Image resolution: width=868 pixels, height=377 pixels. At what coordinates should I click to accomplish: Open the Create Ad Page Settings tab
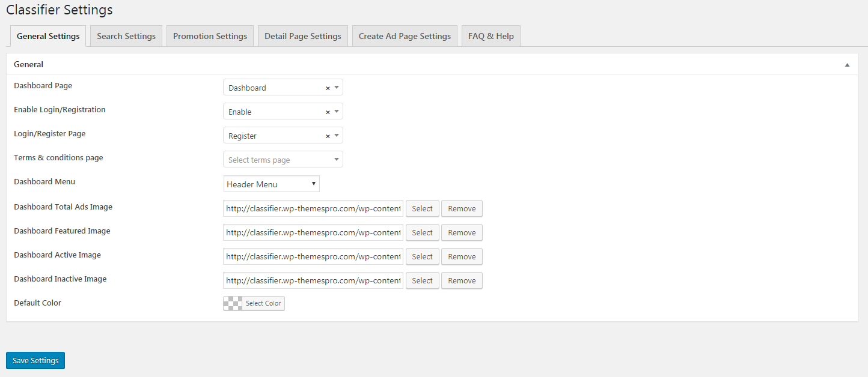tap(405, 36)
